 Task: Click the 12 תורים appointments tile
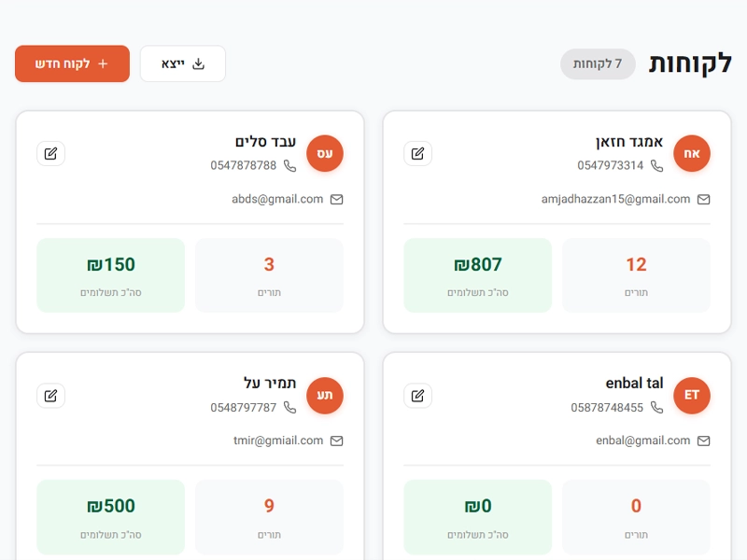636,275
